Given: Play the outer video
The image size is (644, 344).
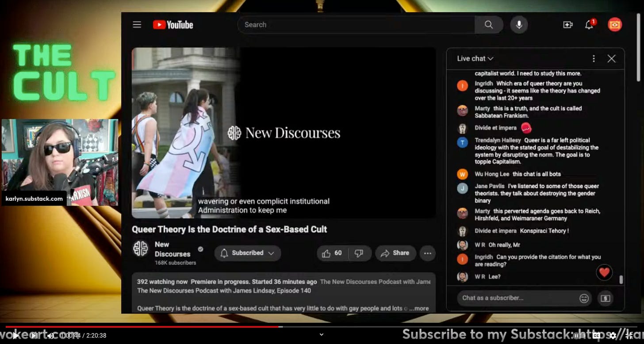Looking at the screenshot, I should point(16,336).
